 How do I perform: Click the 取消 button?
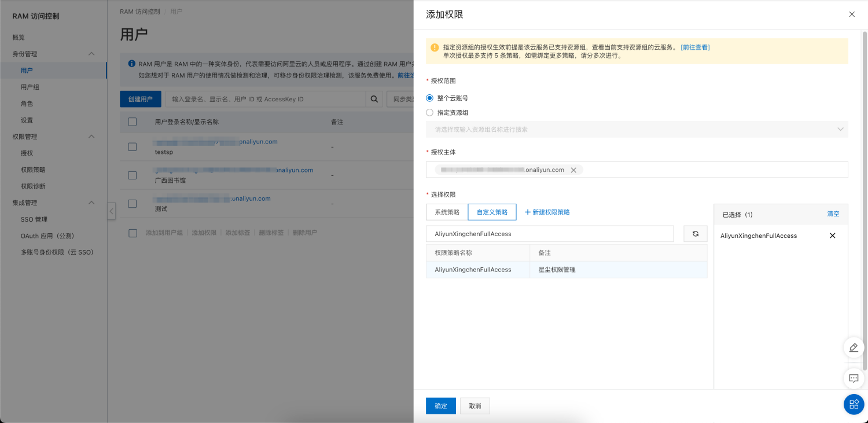pos(475,406)
